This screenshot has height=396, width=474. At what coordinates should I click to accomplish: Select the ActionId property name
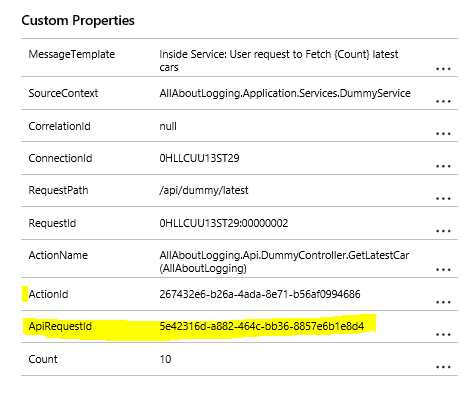pyautogui.click(x=48, y=294)
